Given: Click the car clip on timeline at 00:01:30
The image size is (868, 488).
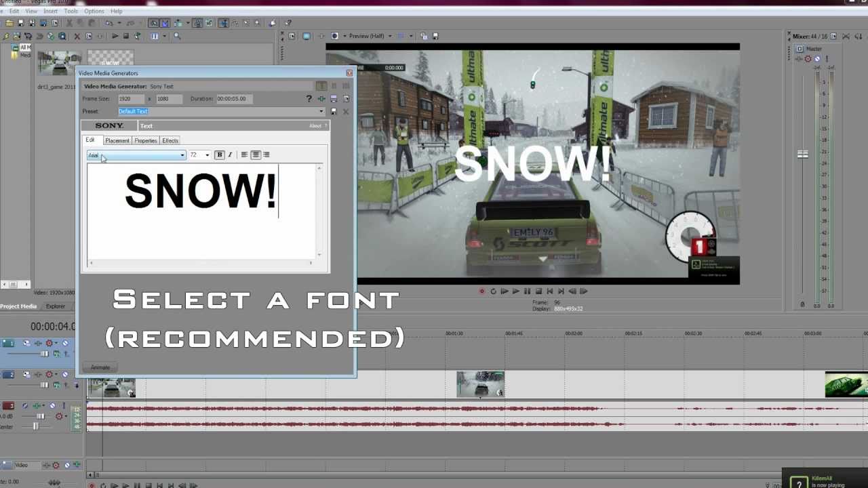Looking at the screenshot, I should pos(480,384).
